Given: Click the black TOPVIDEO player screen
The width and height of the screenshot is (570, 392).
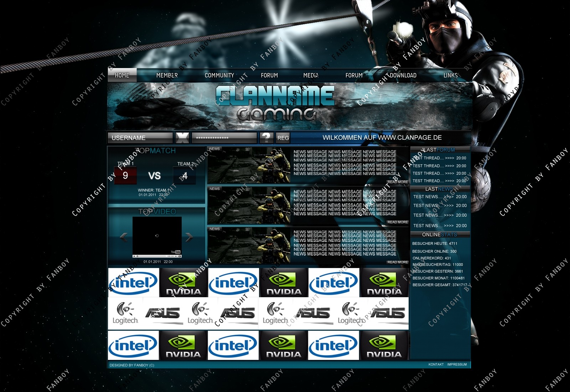Looking at the screenshot, I should pyautogui.click(x=157, y=235).
